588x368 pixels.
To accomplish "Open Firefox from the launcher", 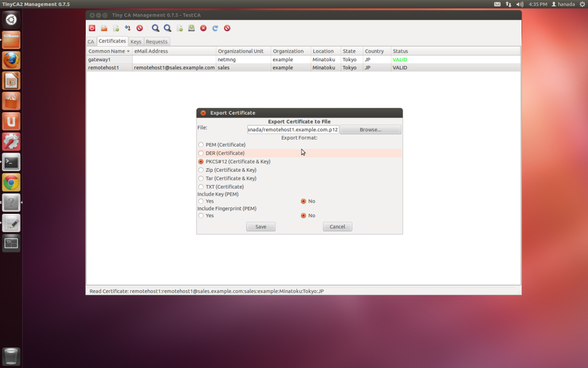I will [x=11, y=60].
